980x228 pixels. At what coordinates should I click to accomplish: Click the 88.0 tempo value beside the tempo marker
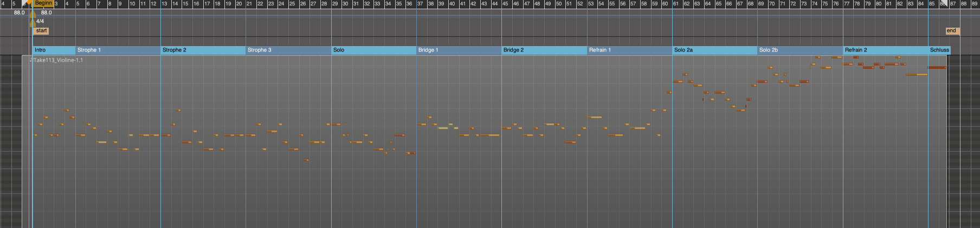(x=47, y=12)
